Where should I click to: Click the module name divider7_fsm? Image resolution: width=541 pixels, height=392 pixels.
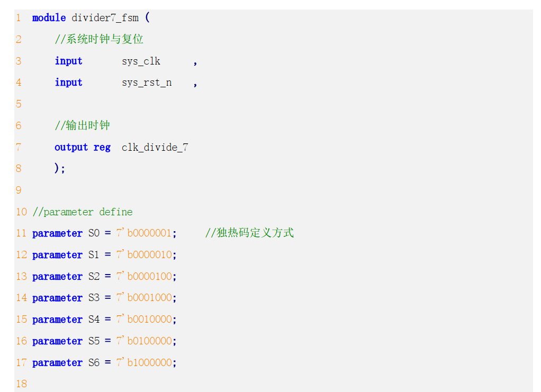[105, 18]
